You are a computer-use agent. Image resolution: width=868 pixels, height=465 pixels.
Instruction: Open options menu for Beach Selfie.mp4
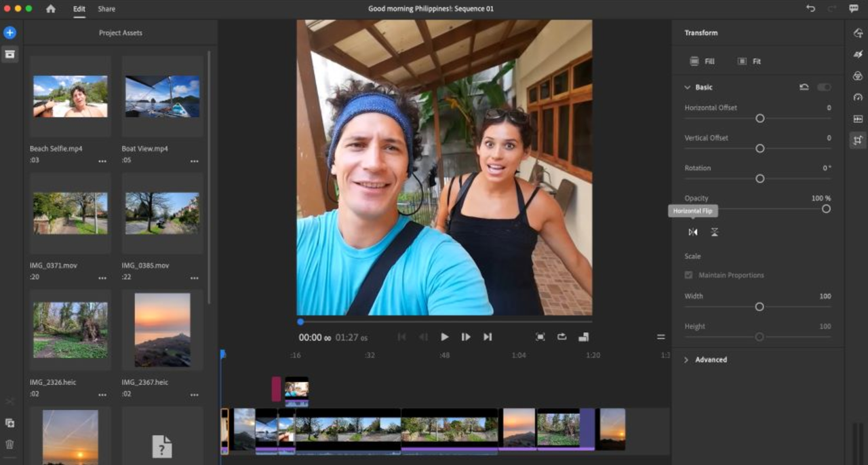[102, 162]
